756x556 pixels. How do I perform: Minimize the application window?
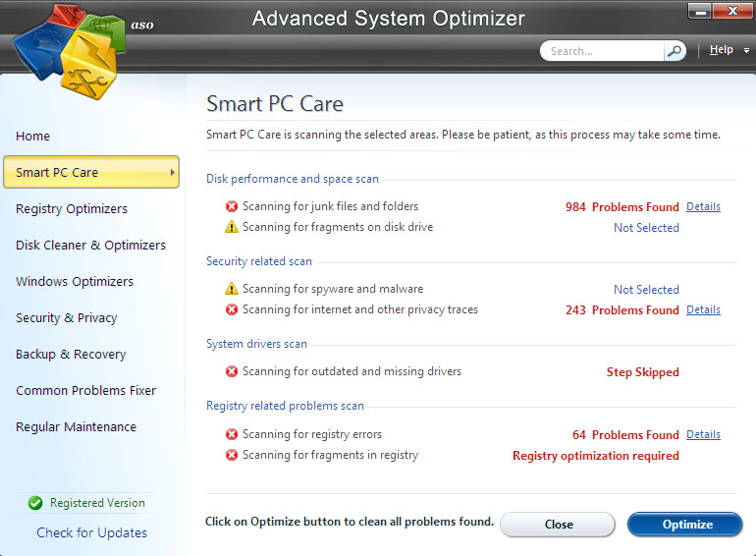tap(700, 11)
